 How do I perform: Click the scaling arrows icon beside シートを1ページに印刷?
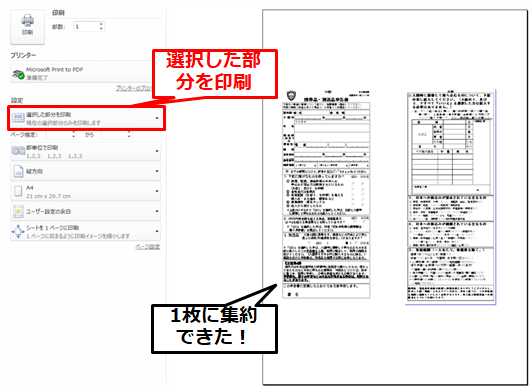[x=18, y=231]
